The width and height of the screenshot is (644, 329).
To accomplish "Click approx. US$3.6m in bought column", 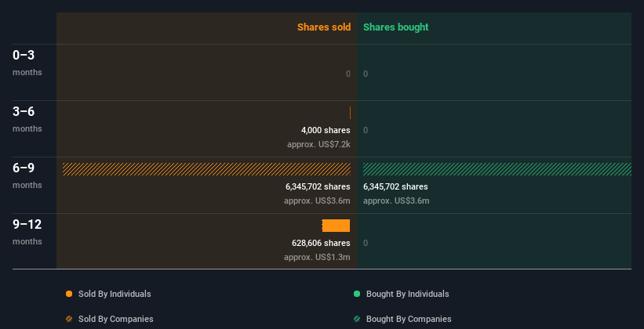I will pyautogui.click(x=396, y=201).
